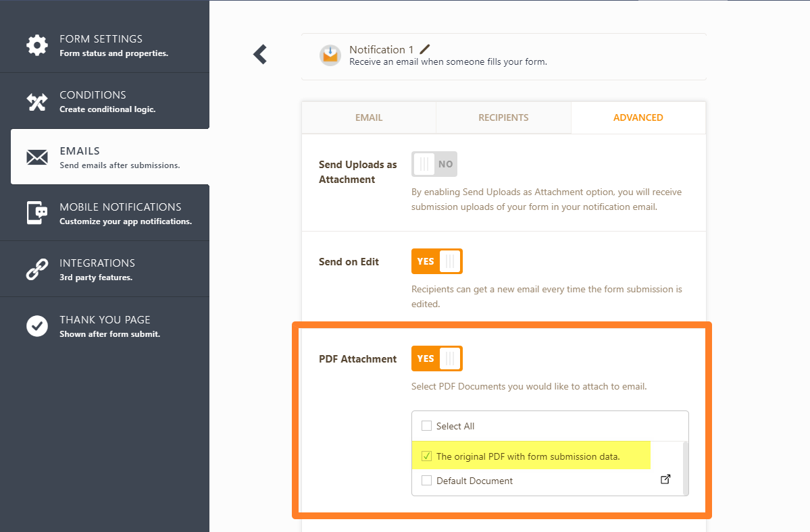Open Default Document via external link icon
Viewport: 810px width, 532px height.
click(665, 480)
